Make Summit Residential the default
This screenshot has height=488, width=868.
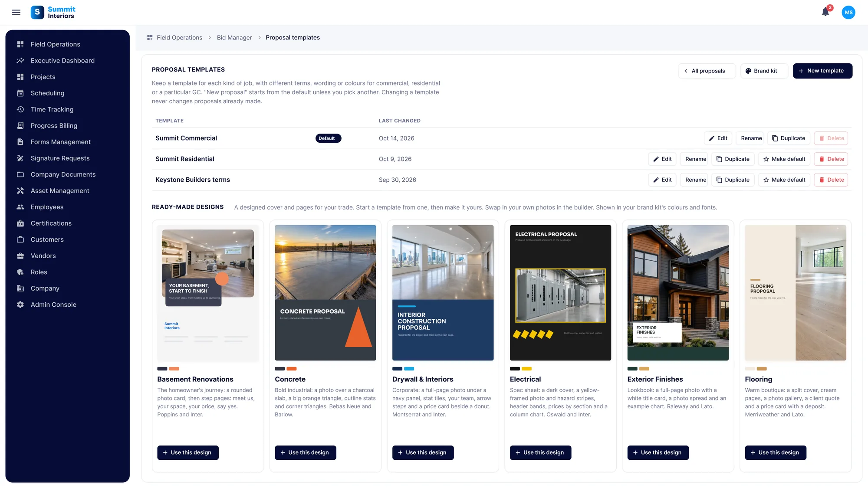pyautogui.click(x=784, y=159)
